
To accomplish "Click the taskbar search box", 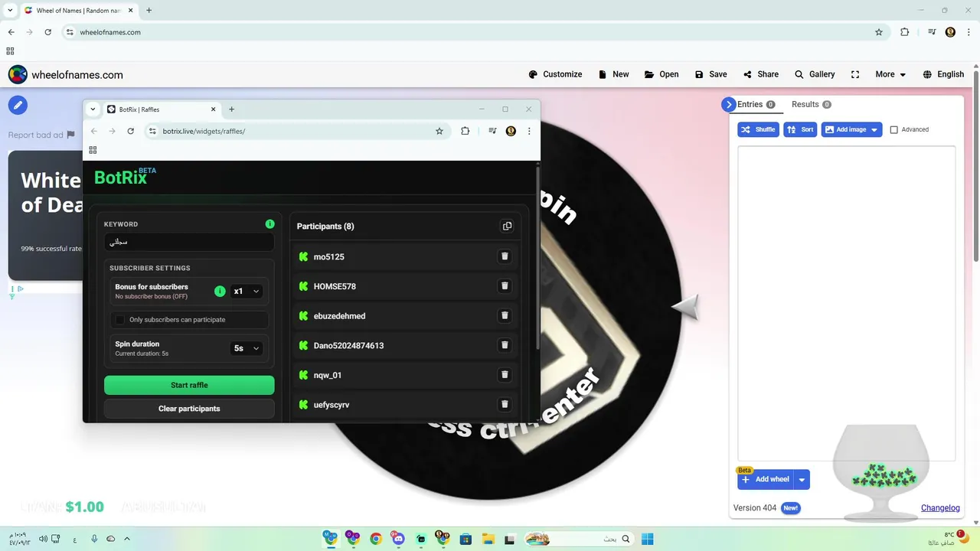I will [579, 539].
